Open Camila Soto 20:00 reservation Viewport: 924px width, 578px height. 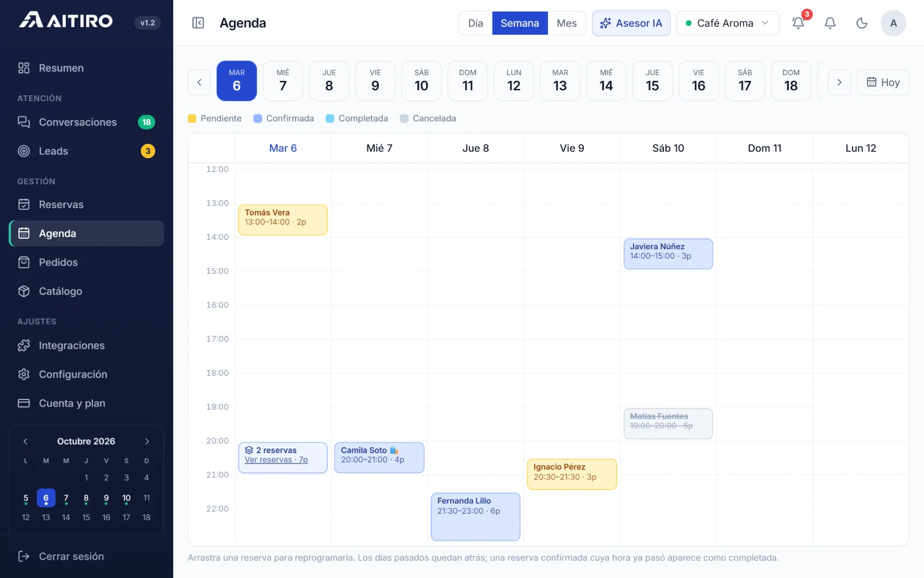379,458
